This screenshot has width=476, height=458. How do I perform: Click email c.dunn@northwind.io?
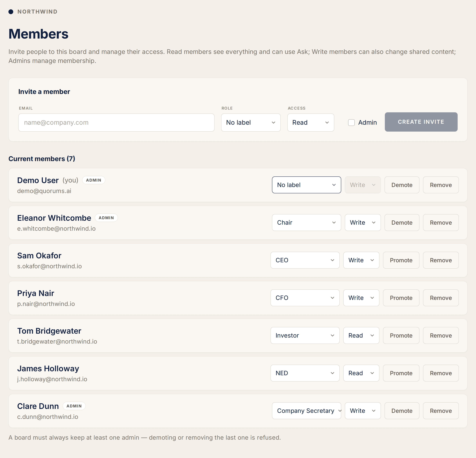48,417
